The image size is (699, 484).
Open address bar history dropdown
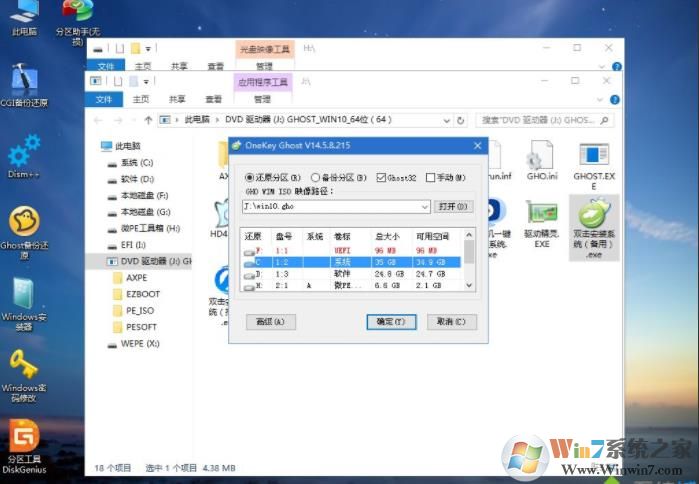click(x=446, y=120)
